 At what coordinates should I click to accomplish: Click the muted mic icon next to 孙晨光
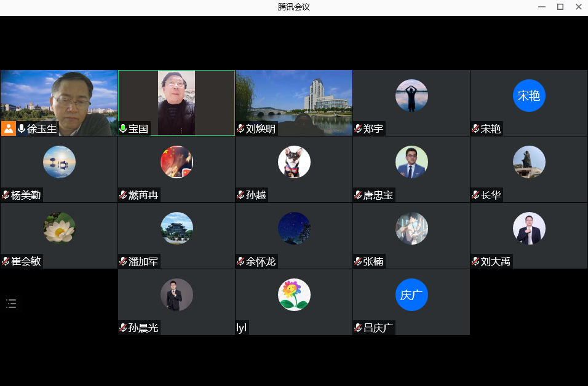[123, 328]
